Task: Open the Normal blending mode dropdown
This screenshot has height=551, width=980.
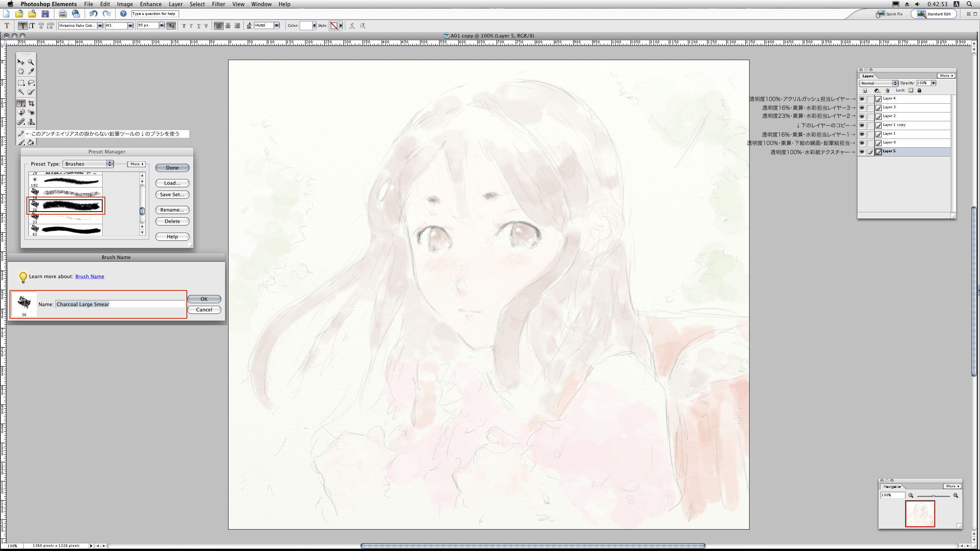Action: (x=879, y=83)
